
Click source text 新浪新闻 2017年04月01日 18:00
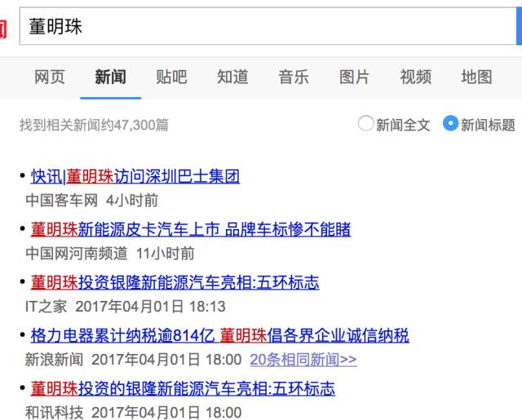tap(134, 360)
